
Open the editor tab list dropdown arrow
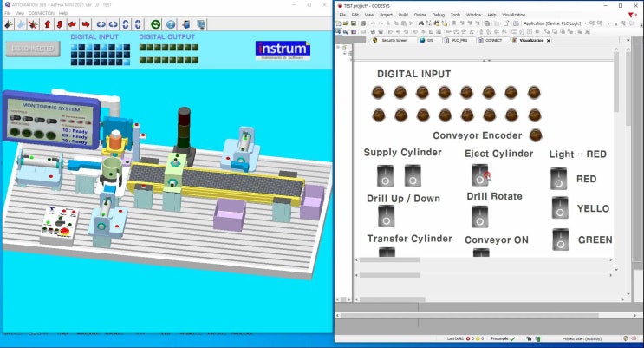coord(628,40)
